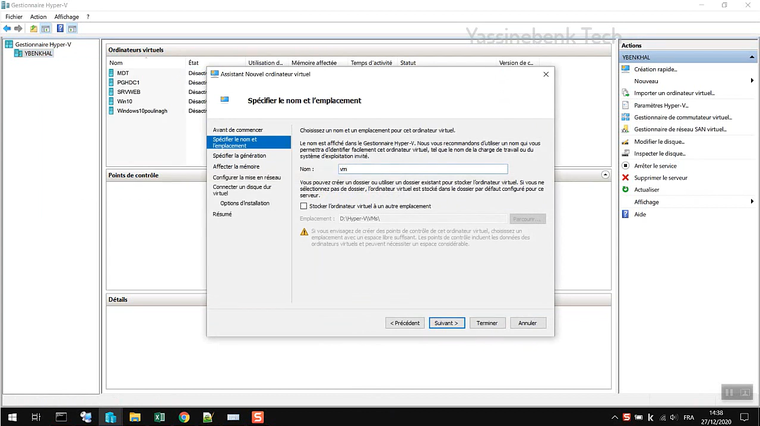Go to Connecter un disque dur virtuel step
The height and width of the screenshot is (426, 760).
click(242, 190)
